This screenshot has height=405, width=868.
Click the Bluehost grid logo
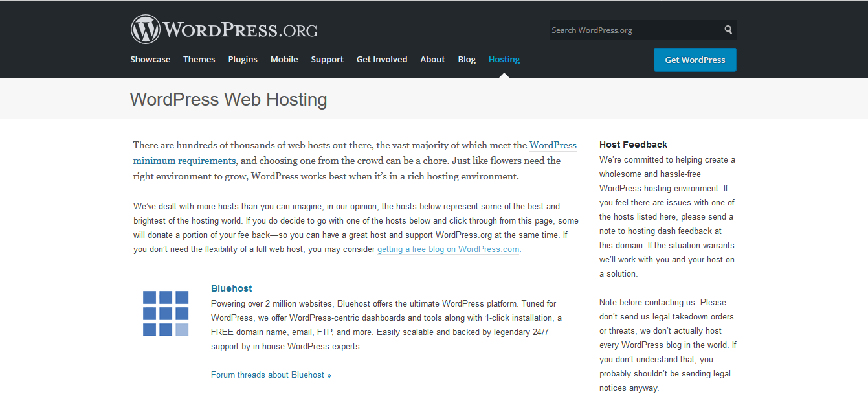166,314
